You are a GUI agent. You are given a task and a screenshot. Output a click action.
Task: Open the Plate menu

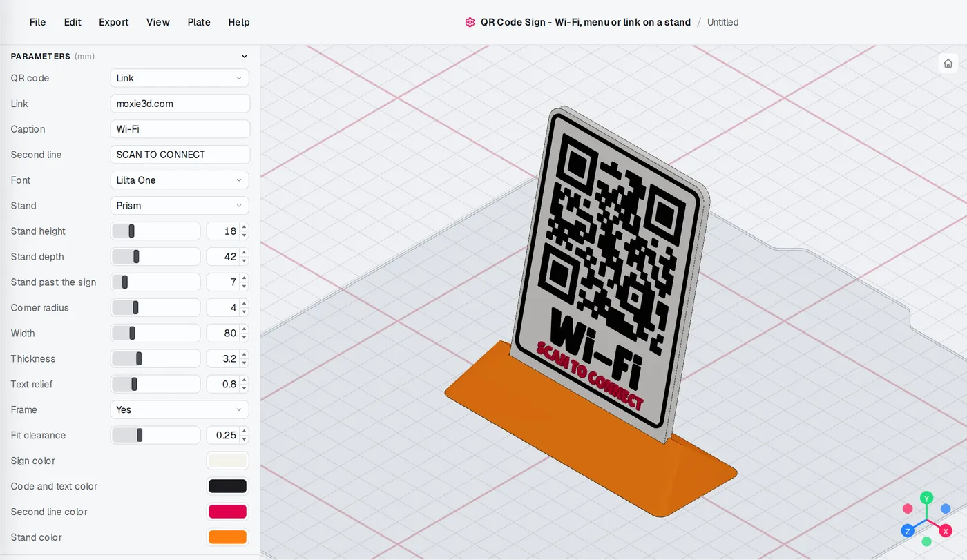[199, 22]
